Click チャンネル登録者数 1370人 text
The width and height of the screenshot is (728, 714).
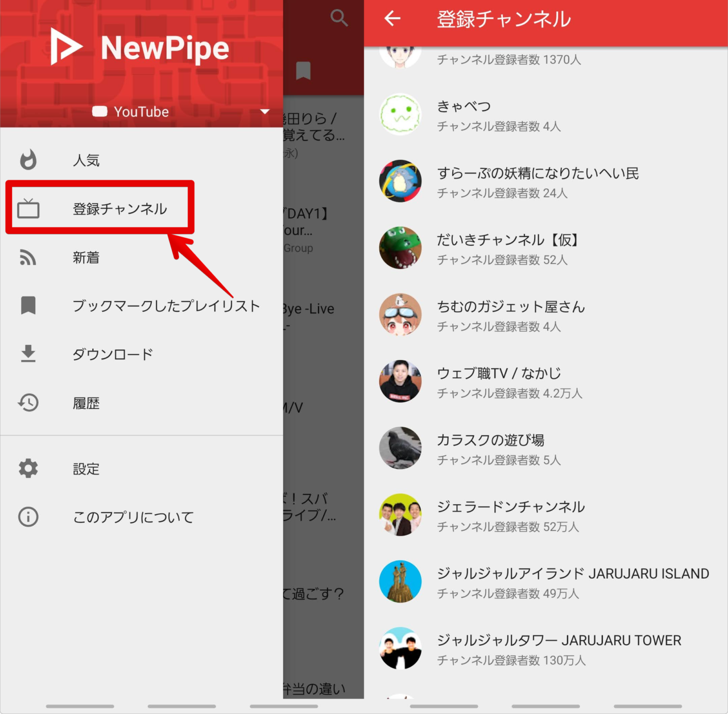(x=509, y=59)
